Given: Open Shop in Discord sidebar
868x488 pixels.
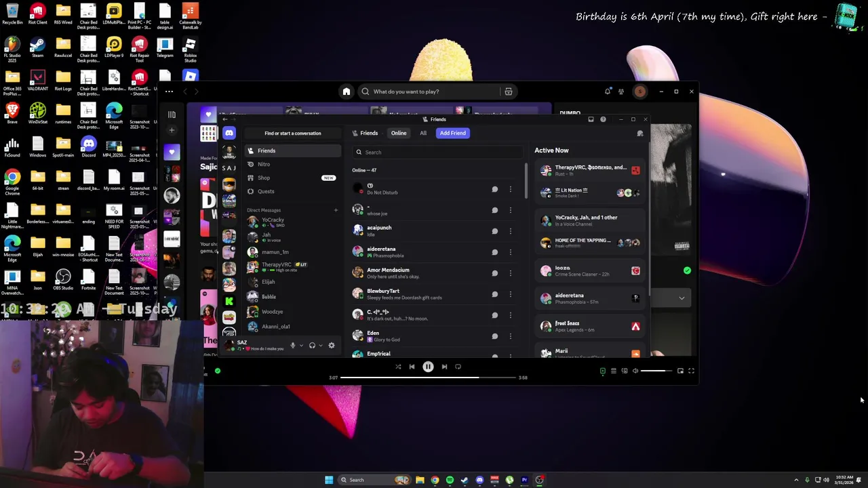Looking at the screenshot, I should click(292, 178).
